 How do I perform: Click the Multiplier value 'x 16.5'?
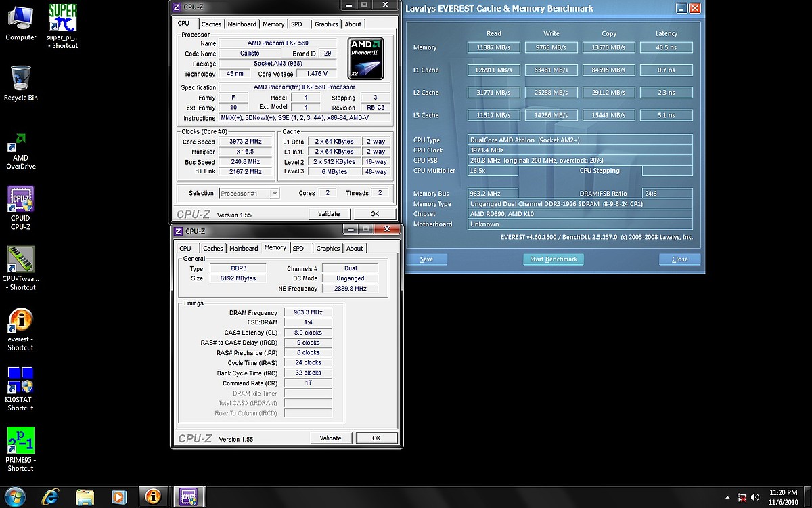point(246,152)
